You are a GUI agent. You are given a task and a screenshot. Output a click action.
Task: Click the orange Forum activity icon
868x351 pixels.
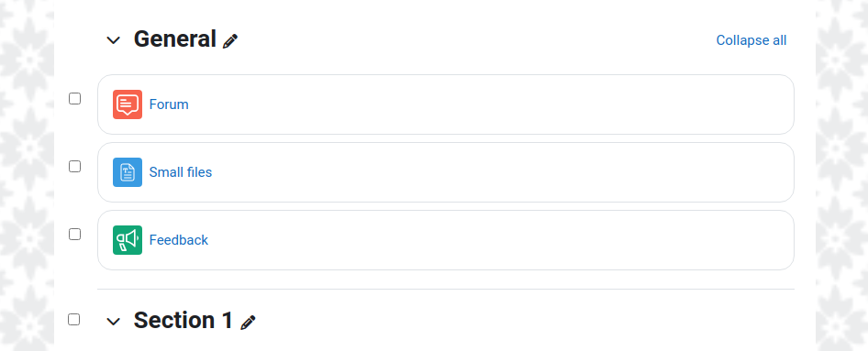pos(128,104)
